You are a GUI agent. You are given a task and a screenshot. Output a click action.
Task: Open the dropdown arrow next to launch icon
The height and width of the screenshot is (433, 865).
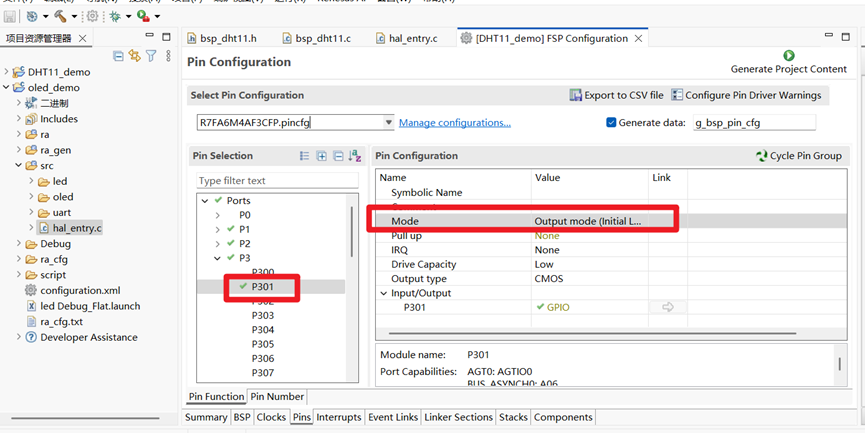pyautogui.click(x=46, y=17)
